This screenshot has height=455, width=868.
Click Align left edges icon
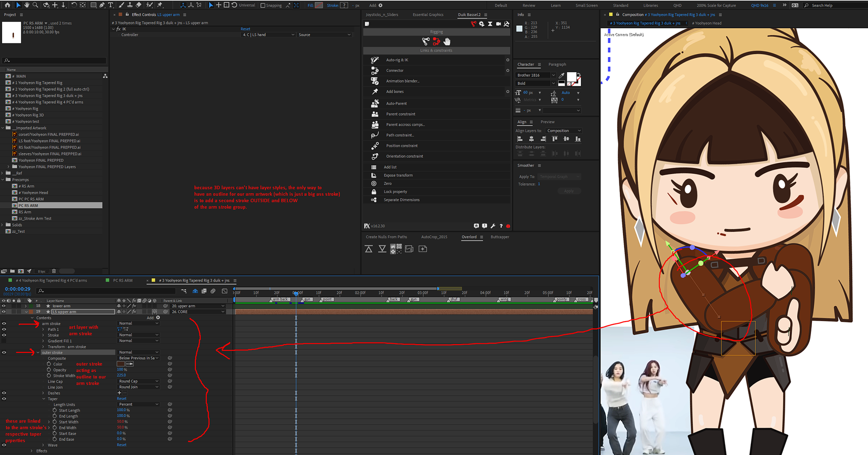(520, 139)
